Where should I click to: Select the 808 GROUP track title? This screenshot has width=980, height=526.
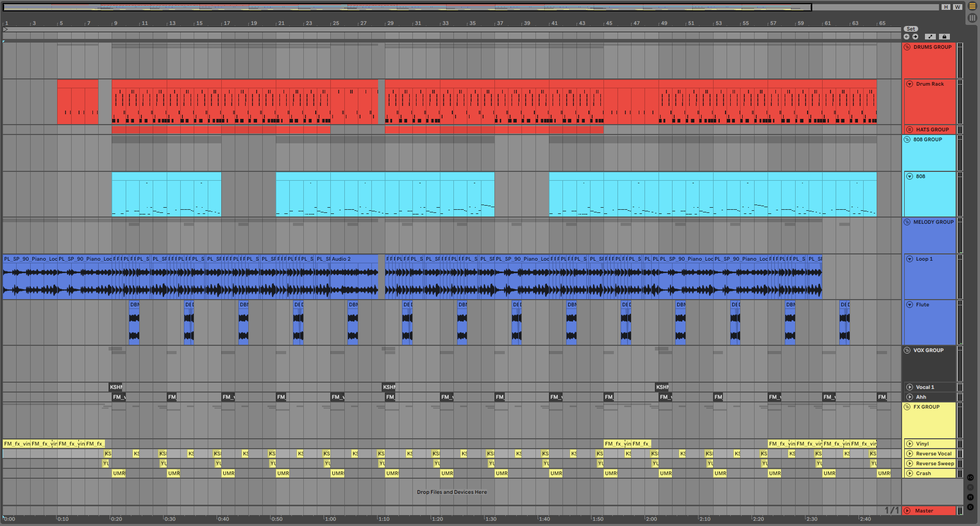pos(928,139)
